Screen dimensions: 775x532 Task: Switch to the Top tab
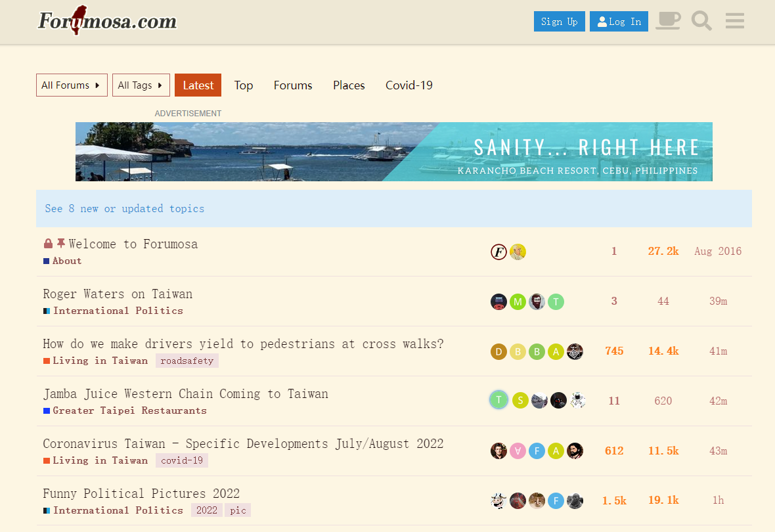point(244,85)
